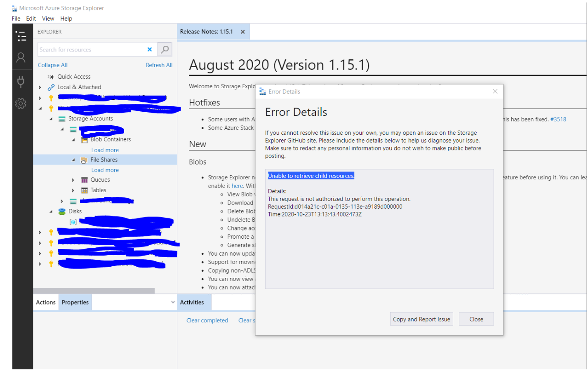The image size is (588, 371).
Task: Click the Queues icon in the tree
Action: click(85, 180)
